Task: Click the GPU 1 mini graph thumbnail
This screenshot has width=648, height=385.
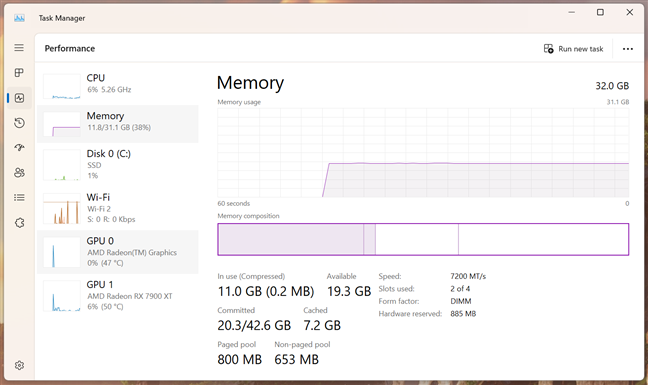Action: pos(62,296)
